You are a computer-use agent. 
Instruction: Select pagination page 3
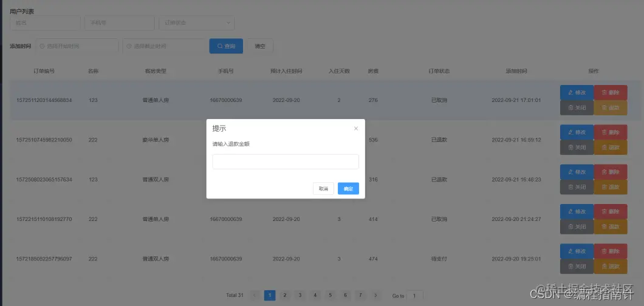300,295
